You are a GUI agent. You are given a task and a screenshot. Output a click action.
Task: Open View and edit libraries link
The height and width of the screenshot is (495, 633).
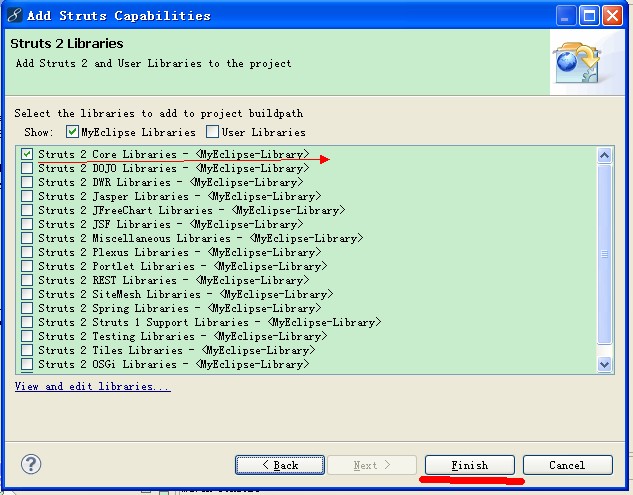[x=92, y=386]
